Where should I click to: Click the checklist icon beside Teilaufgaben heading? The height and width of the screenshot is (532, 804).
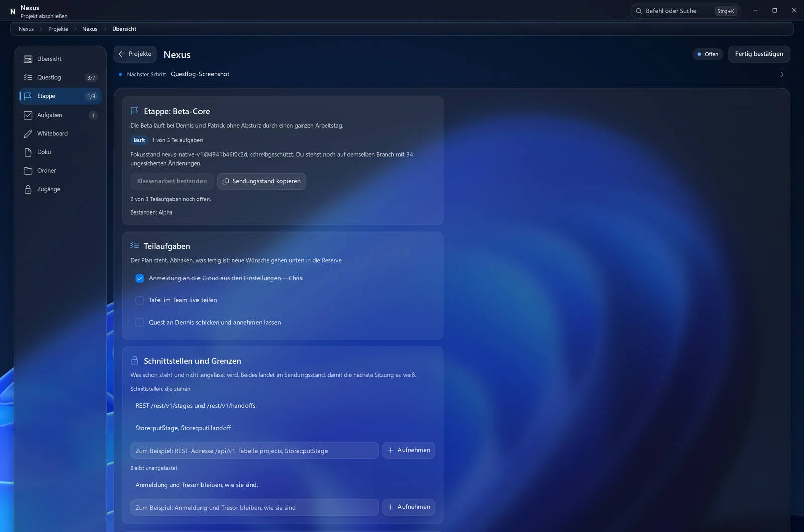[134, 245]
